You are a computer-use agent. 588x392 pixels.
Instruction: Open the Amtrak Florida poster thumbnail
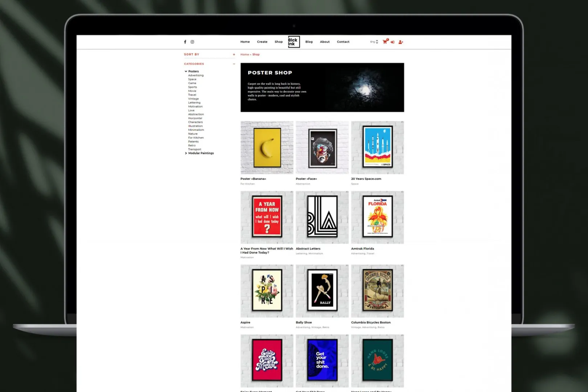pos(377,217)
